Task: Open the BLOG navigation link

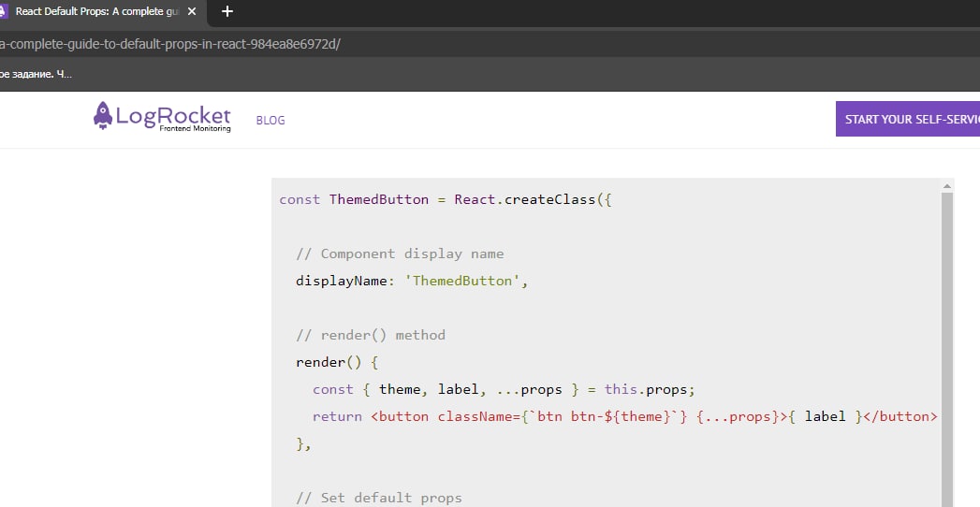Action: coord(271,121)
